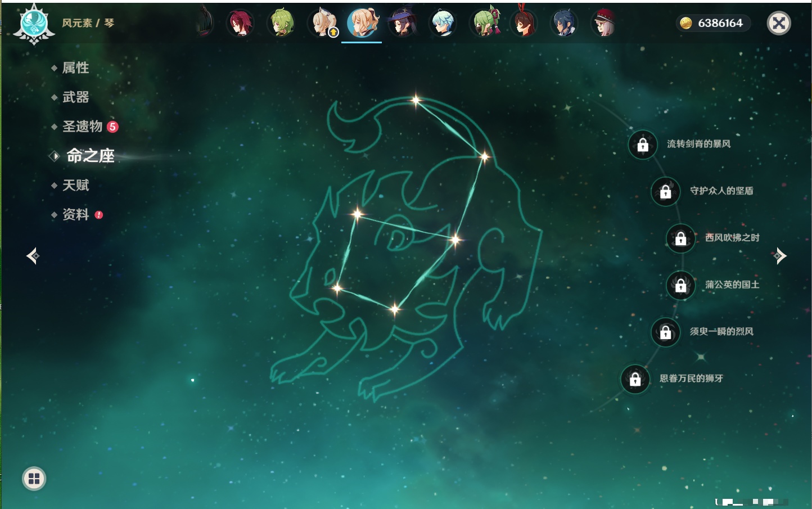
Task: Switch to the dark-blue-haired Kaeya avatar
Action: [x=564, y=23]
